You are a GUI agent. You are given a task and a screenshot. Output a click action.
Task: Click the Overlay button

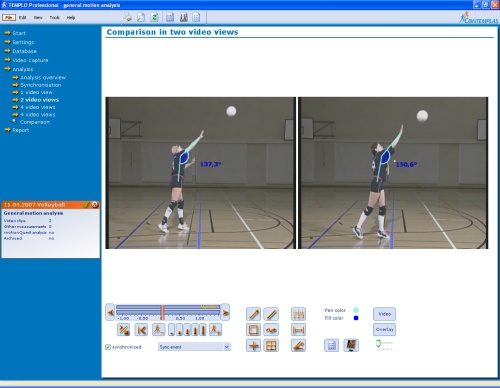tap(384, 329)
